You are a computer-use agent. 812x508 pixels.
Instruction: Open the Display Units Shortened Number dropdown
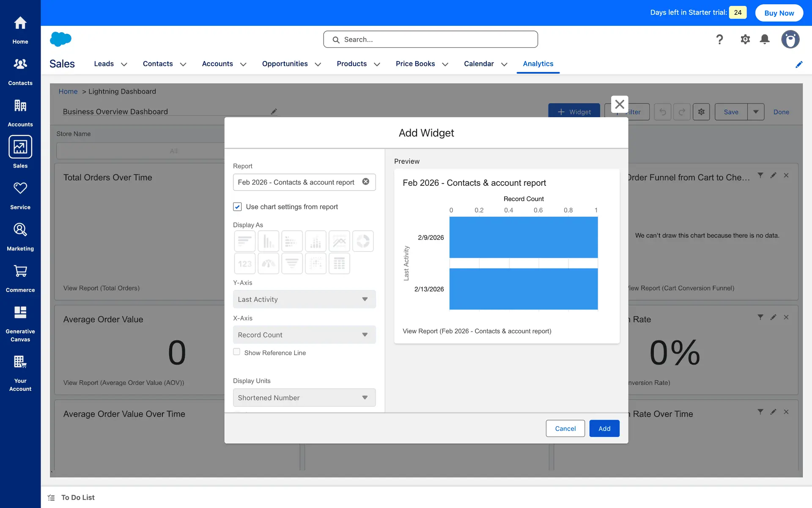pyautogui.click(x=304, y=398)
